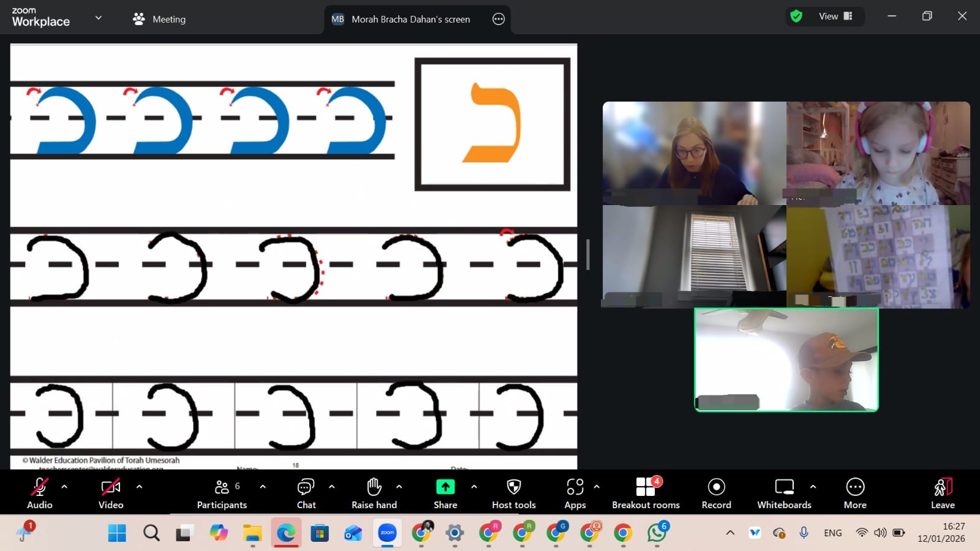Unmute the microphone Audio button
Image resolution: width=980 pixels, height=551 pixels.
pos(40,493)
